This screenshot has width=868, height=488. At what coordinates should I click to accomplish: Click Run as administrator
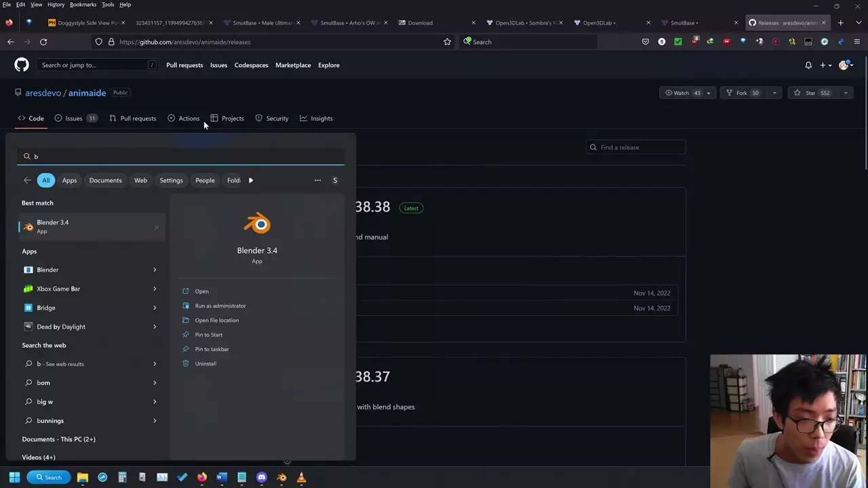tap(220, 306)
